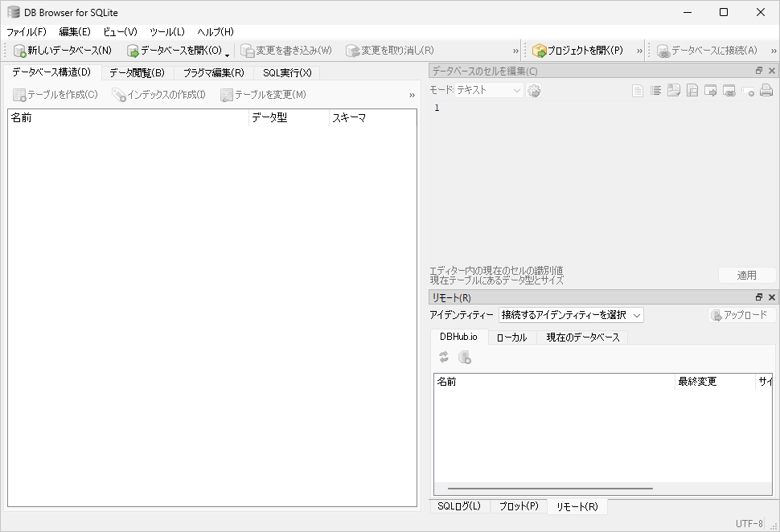Clone a database from DBHub.io
The width and height of the screenshot is (780, 532).
coord(464,357)
